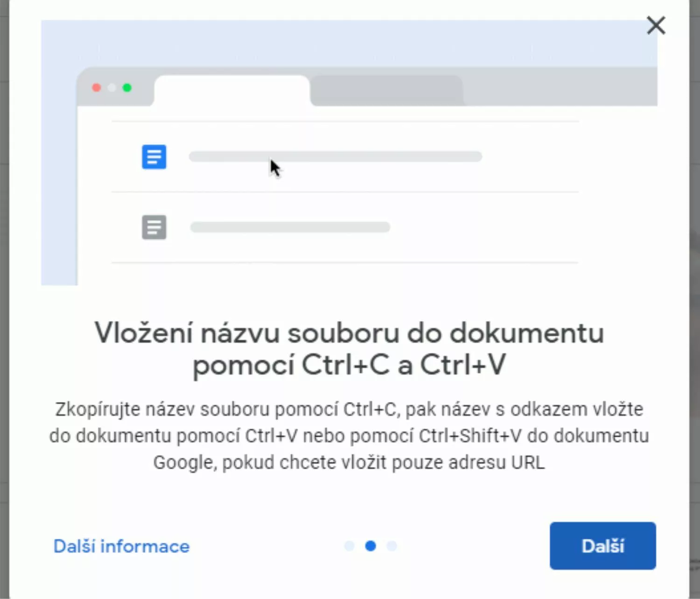Click the placeholder line beside the gray doc icon

pyautogui.click(x=290, y=227)
